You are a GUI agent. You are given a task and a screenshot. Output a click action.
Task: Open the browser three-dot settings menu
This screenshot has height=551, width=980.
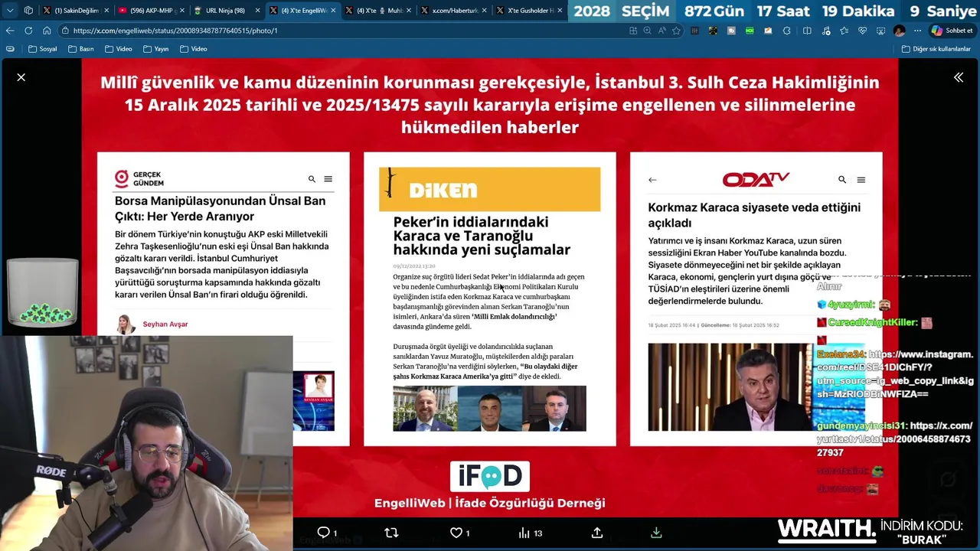(916, 31)
